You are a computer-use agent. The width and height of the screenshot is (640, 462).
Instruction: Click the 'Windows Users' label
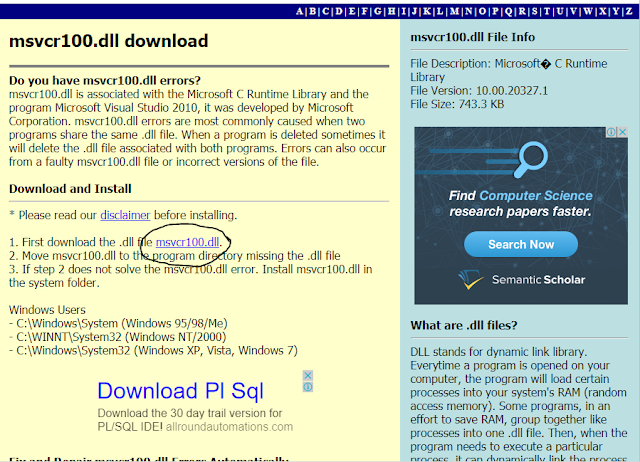(x=47, y=310)
